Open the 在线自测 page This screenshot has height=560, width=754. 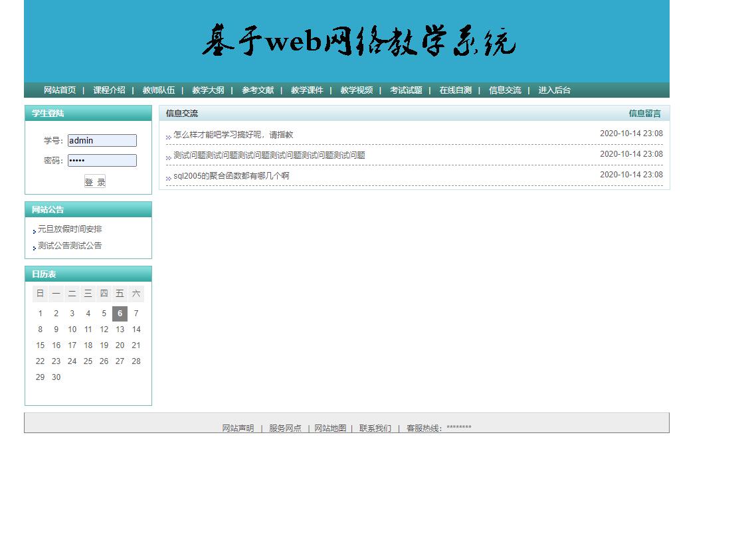(455, 90)
